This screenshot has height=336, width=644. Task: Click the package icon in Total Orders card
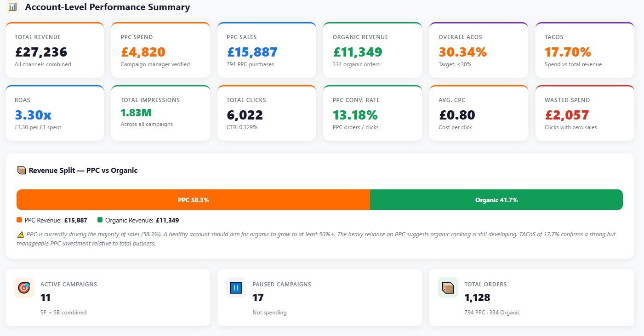[x=448, y=288]
